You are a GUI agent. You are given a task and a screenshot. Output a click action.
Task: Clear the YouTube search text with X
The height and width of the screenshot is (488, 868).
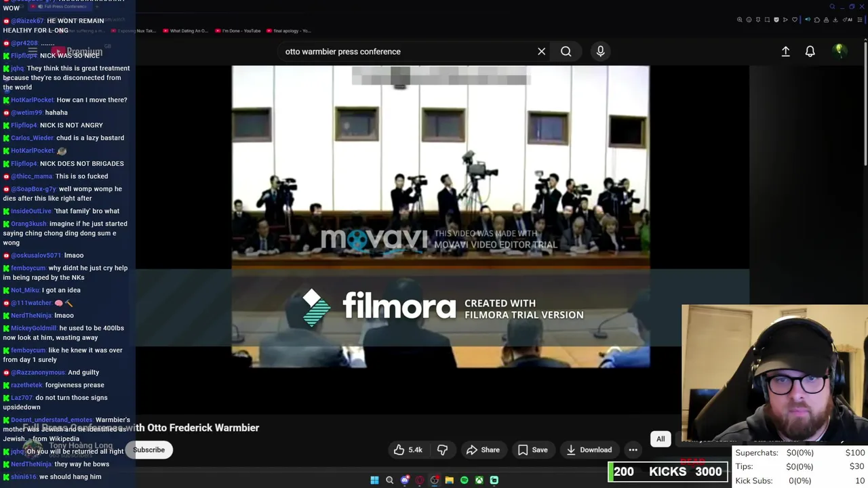tap(541, 52)
